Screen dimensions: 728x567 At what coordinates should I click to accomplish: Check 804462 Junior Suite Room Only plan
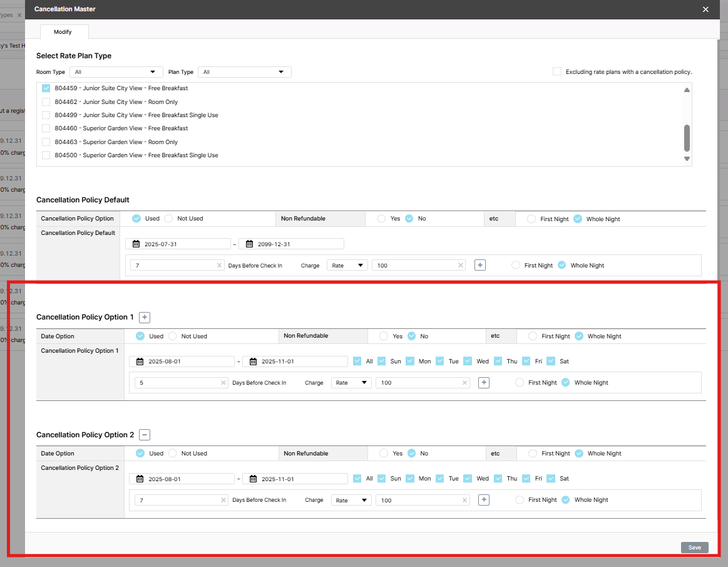46,101
